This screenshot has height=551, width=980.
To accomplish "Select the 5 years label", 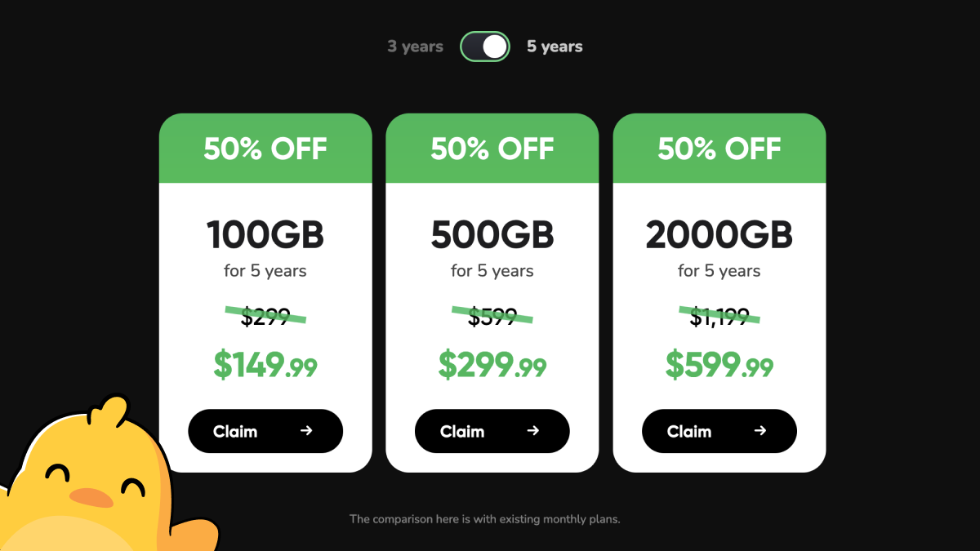I will 555,47.
